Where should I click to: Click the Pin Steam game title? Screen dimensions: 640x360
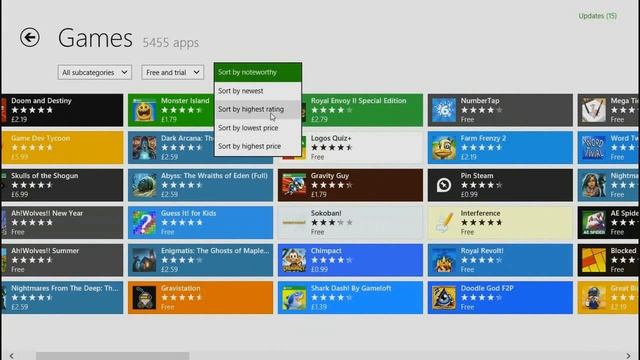tap(477, 176)
